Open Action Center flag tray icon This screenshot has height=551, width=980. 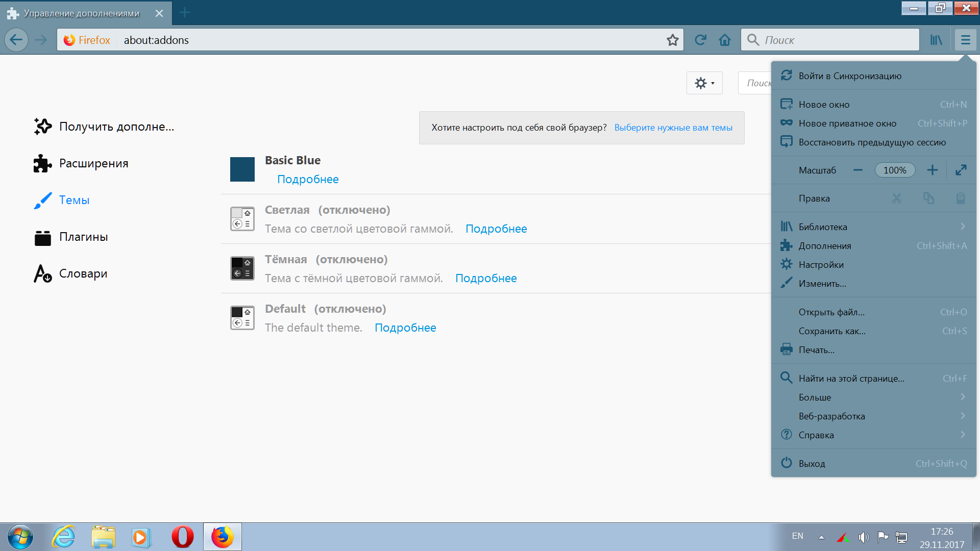pos(883,537)
